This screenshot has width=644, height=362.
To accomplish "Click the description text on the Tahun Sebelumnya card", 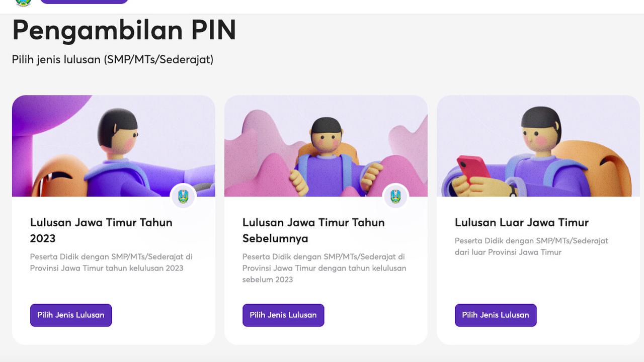I will coord(324,268).
